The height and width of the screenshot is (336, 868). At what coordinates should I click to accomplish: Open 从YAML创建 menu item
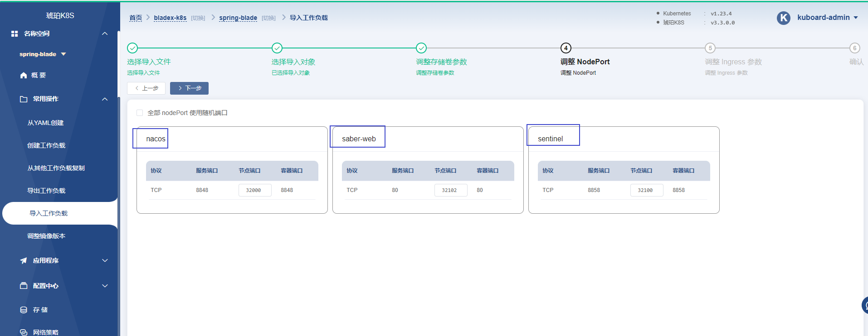click(45, 123)
